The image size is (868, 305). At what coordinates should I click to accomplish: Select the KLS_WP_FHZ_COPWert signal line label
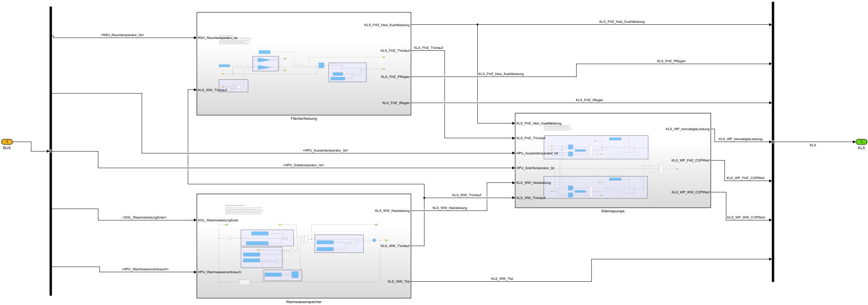pos(745,178)
